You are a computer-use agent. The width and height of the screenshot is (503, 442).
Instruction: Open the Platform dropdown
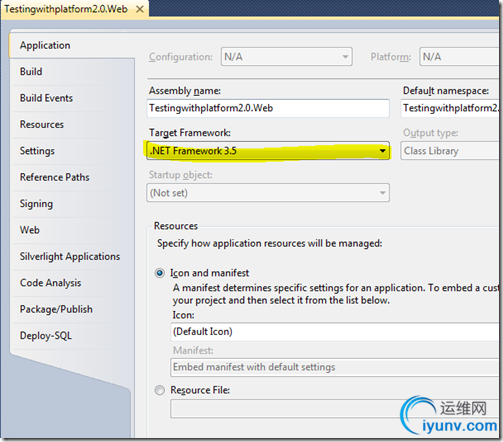460,57
